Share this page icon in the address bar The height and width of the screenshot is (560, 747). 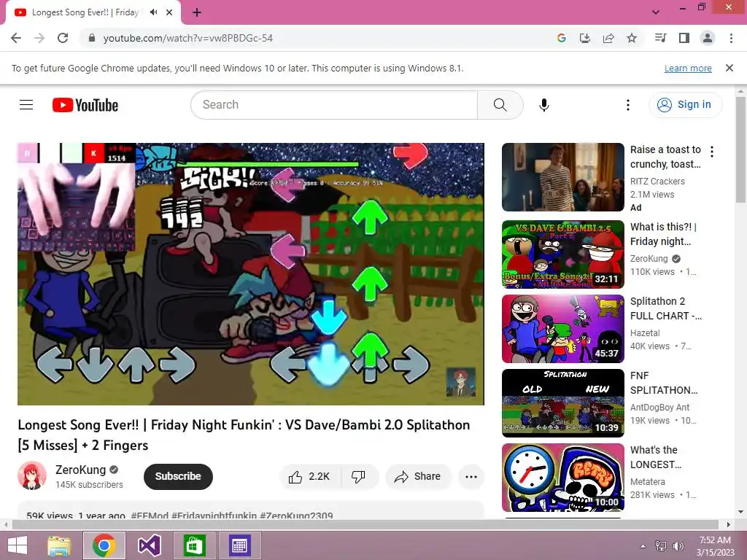coord(608,38)
